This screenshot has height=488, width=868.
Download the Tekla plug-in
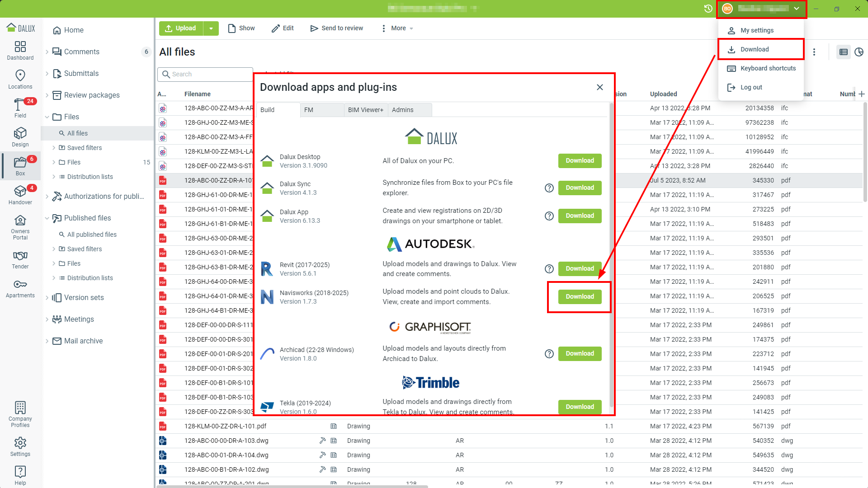[579, 407]
